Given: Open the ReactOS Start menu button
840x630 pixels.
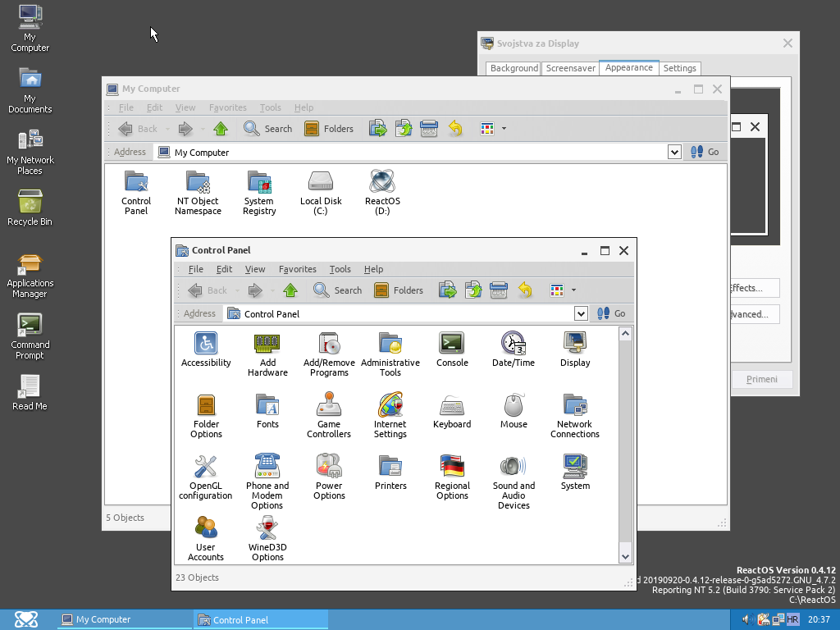Looking at the screenshot, I should click(x=25, y=619).
